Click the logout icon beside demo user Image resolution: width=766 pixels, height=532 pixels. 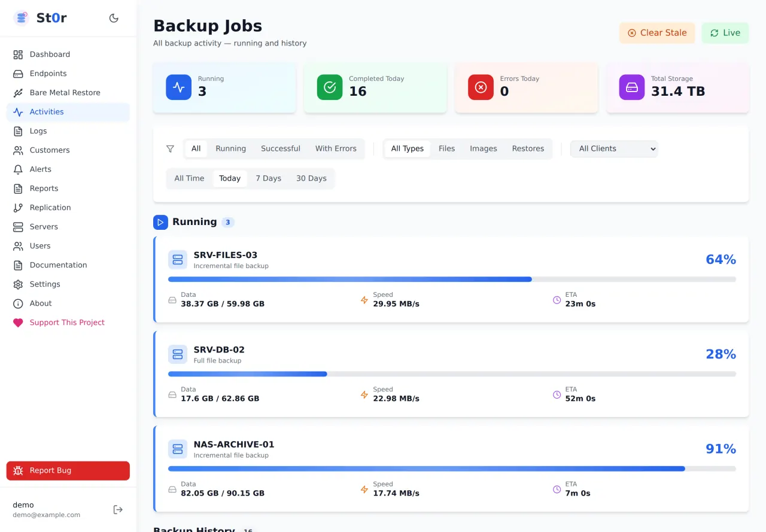(118, 510)
